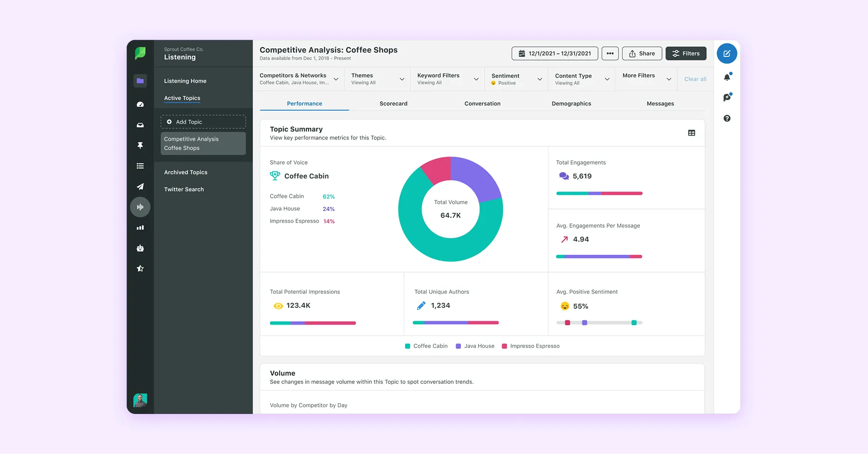This screenshot has width=868, height=454.
Task: Click the blue compose pencil button
Action: [x=727, y=54]
